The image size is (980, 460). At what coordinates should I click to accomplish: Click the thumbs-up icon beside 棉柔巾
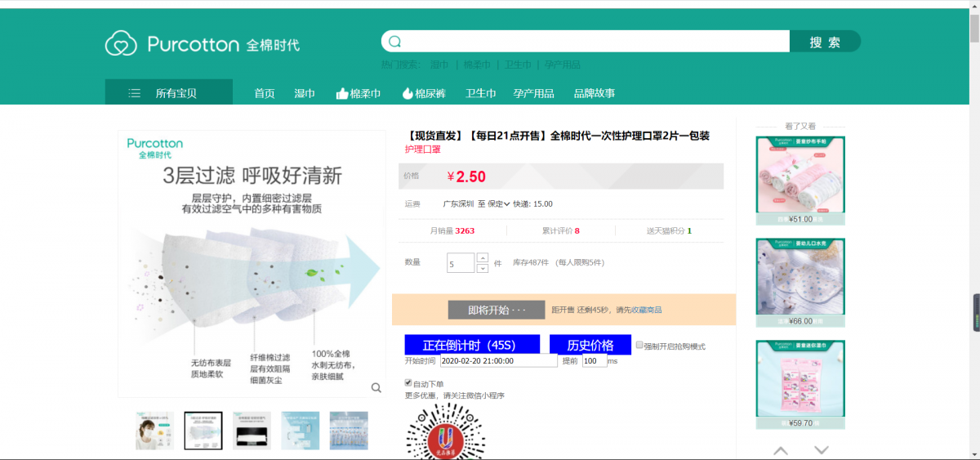pos(342,93)
